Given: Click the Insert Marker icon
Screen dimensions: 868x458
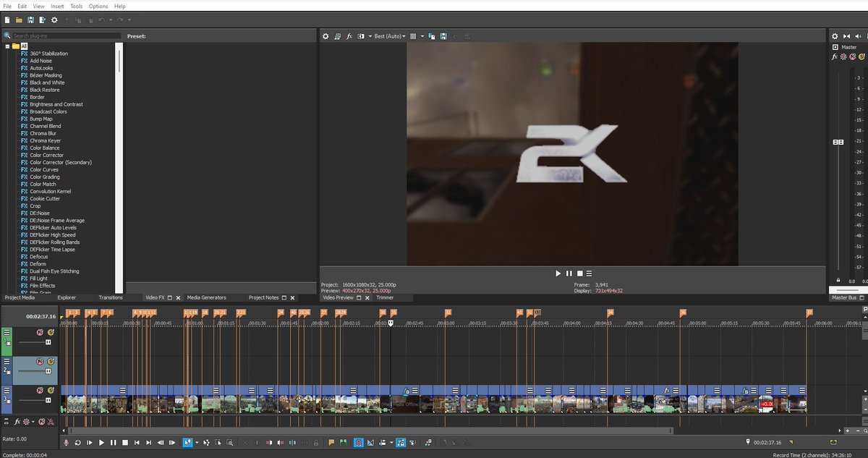Looking at the screenshot, I should click(331, 442).
